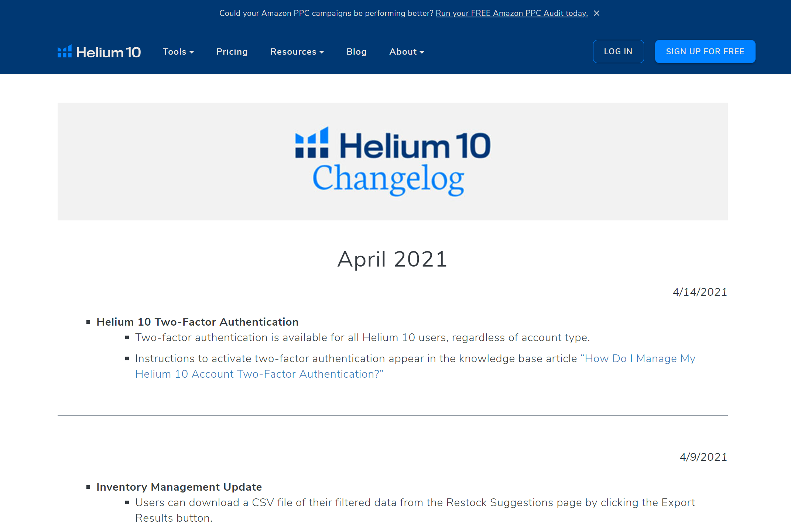Open the Blog page
This screenshot has height=532, width=791.
pyautogui.click(x=356, y=52)
